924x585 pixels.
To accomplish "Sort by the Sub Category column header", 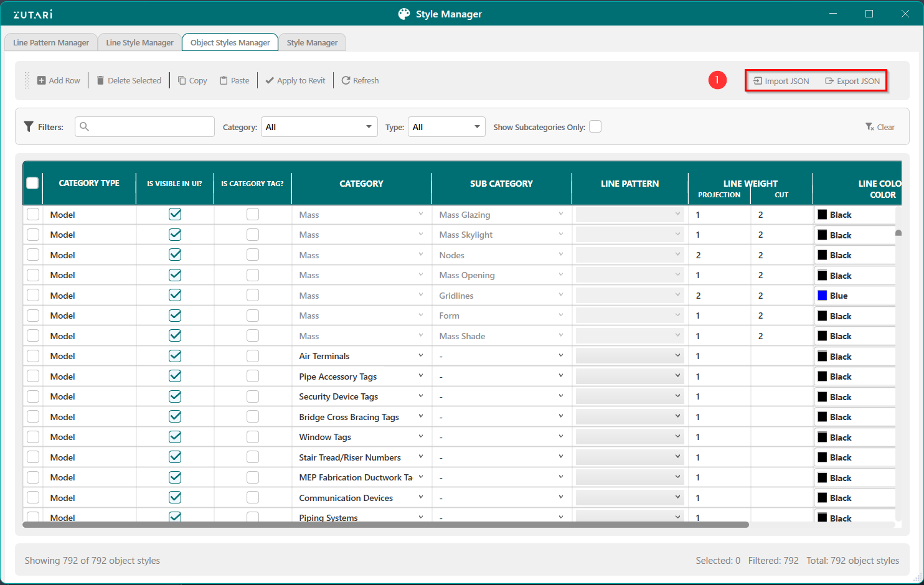I will point(501,184).
